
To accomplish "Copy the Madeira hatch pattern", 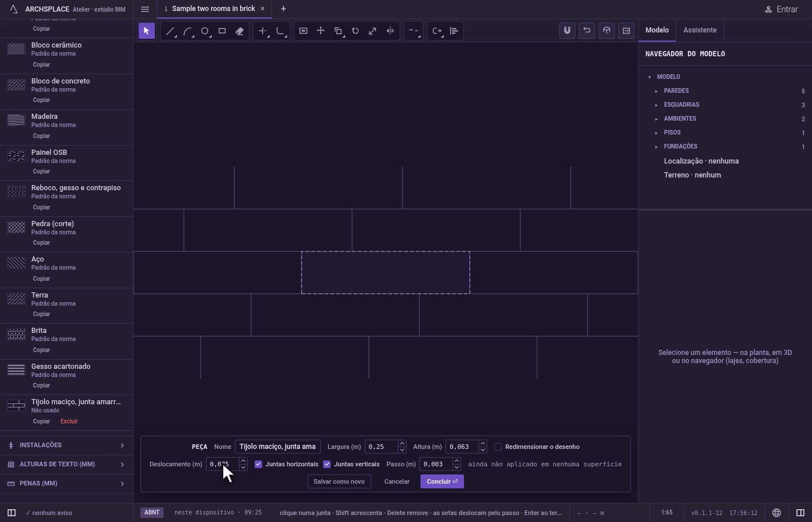I will pyautogui.click(x=41, y=136).
